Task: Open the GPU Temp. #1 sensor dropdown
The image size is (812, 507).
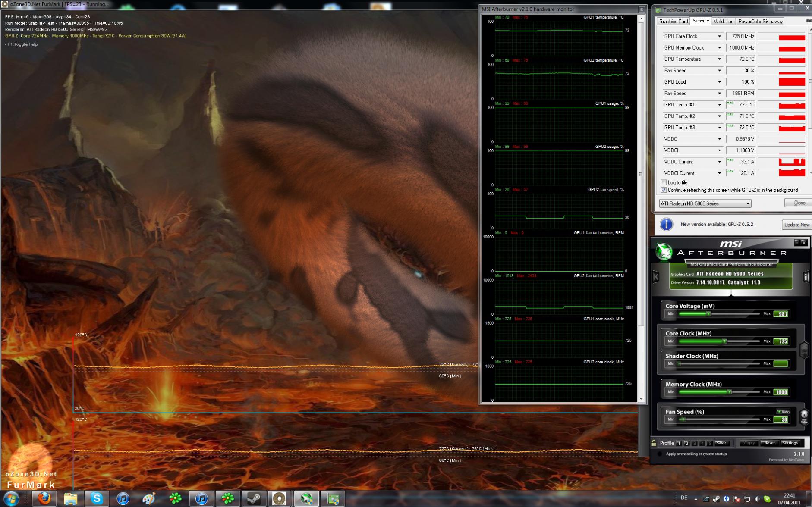Action: tap(719, 105)
